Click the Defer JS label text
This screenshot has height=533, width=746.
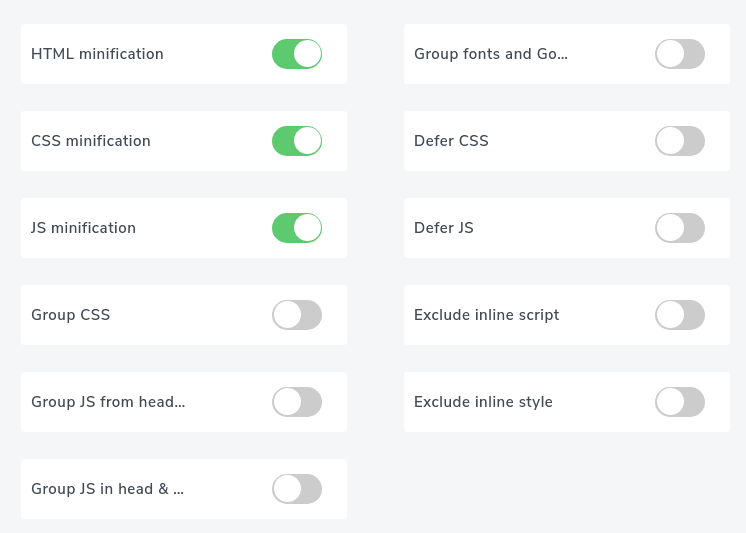coord(443,228)
